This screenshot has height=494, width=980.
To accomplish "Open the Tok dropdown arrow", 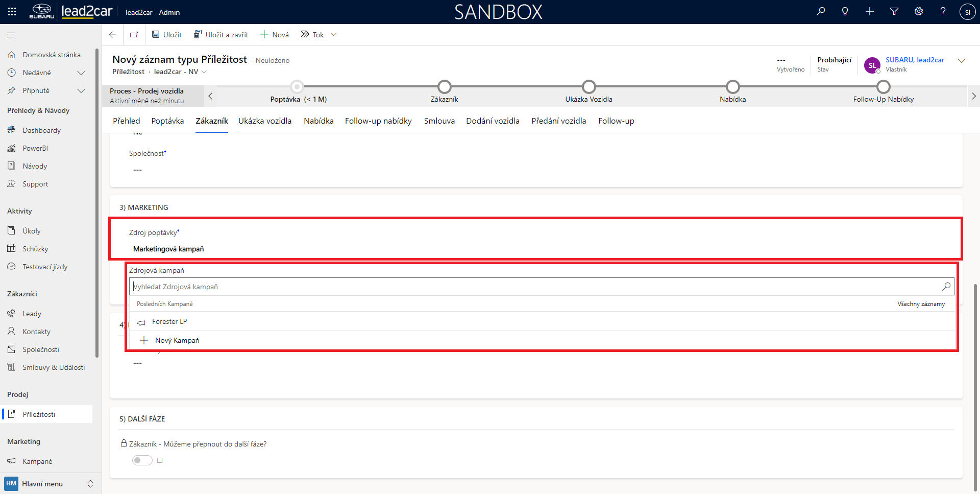I will coord(334,35).
